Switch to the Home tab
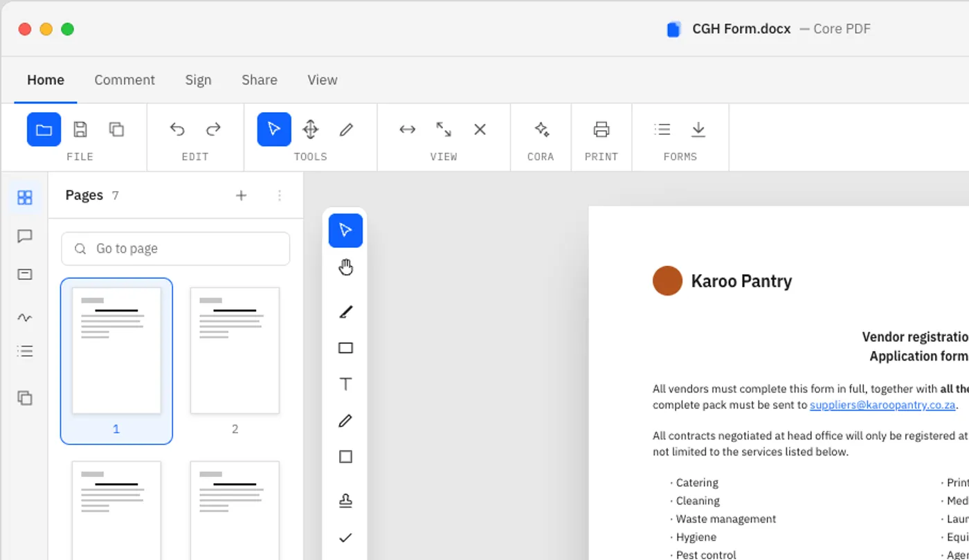The height and width of the screenshot is (560, 969). pos(46,80)
